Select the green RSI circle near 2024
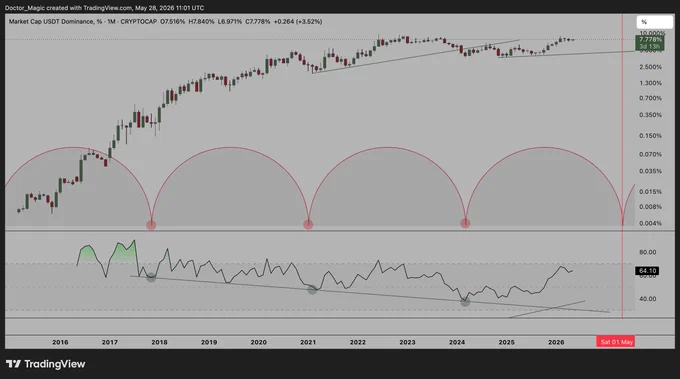 [465, 302]
